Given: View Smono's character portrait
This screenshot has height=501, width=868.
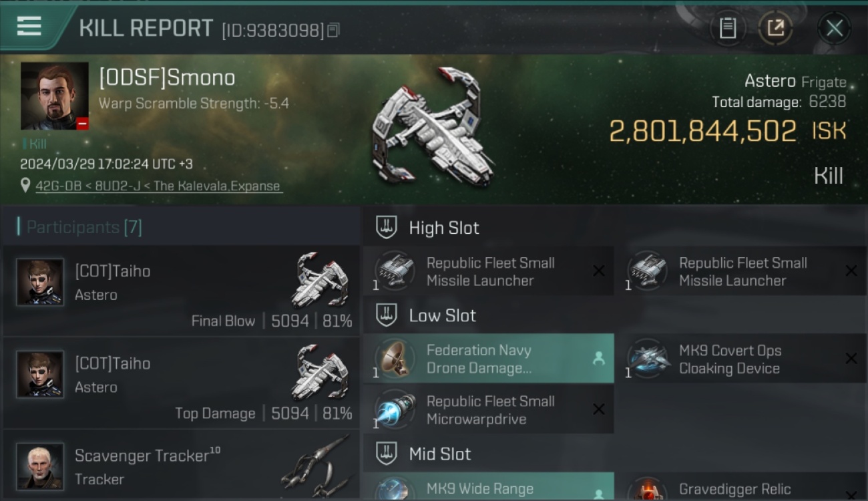Looking at the screenshot, I should tap(55, 96).
